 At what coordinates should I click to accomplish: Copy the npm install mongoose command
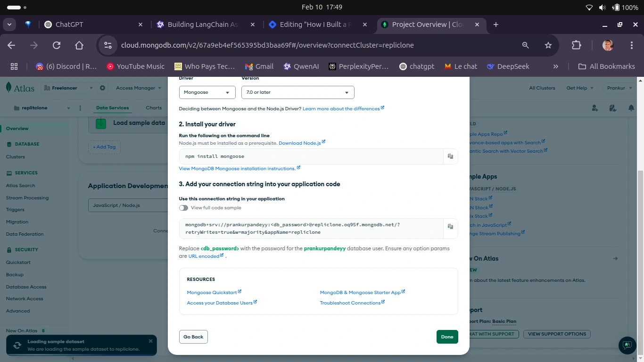click(450, 156)
